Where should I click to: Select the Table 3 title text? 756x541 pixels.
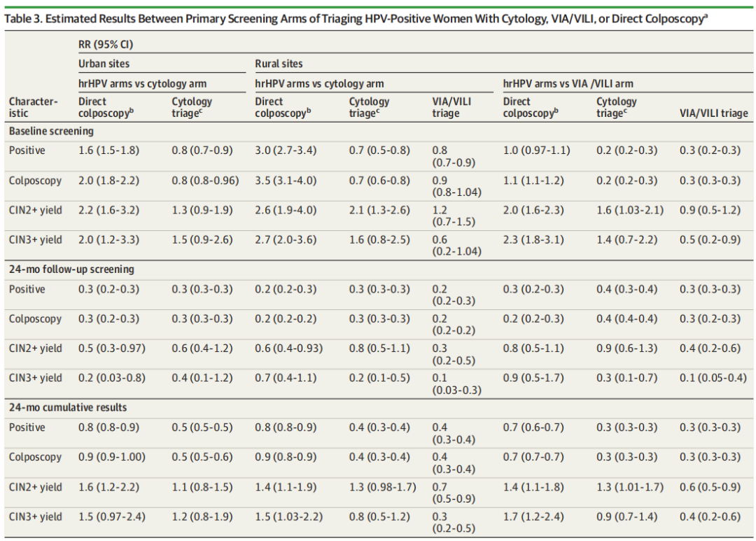pos(356,19)
